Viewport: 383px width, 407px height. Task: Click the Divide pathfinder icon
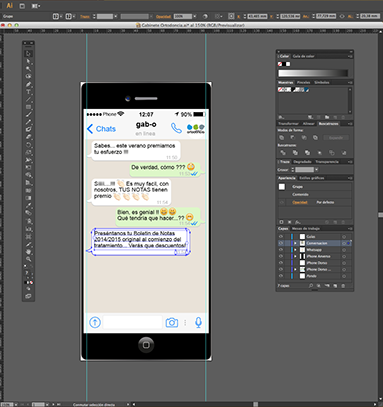coord(283,153)
